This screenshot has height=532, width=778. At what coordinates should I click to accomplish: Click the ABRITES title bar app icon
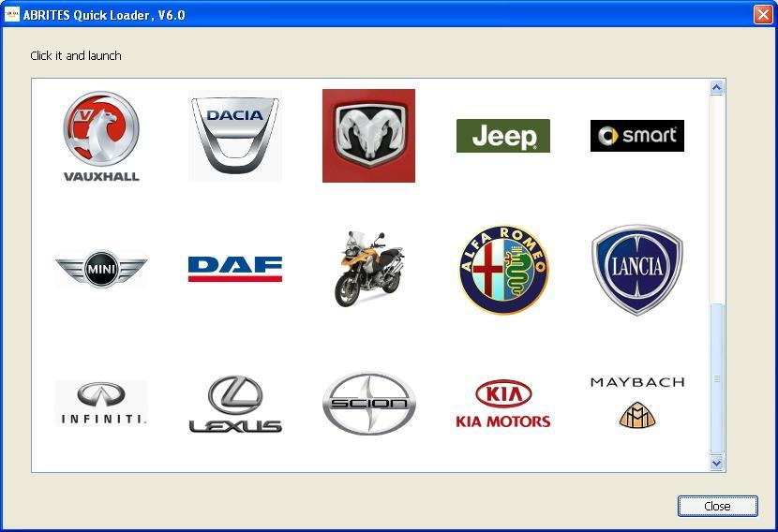pos(12,14)
